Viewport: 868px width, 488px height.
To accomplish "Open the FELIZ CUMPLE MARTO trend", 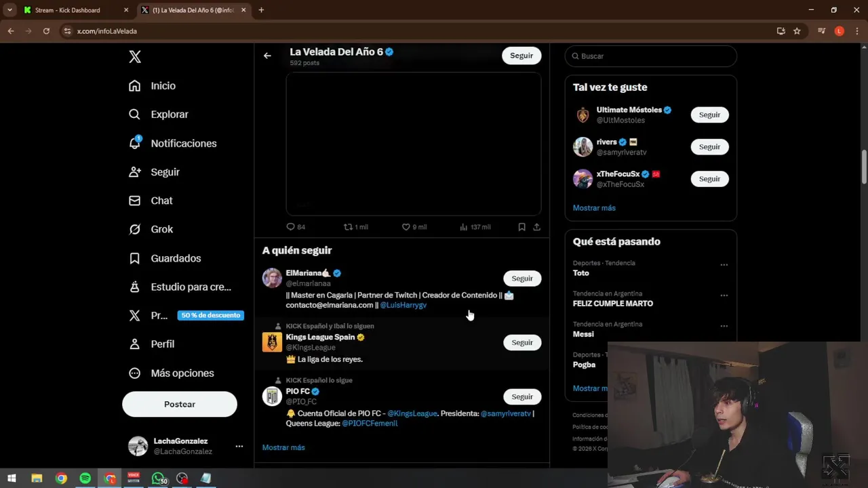I will 613,304.
